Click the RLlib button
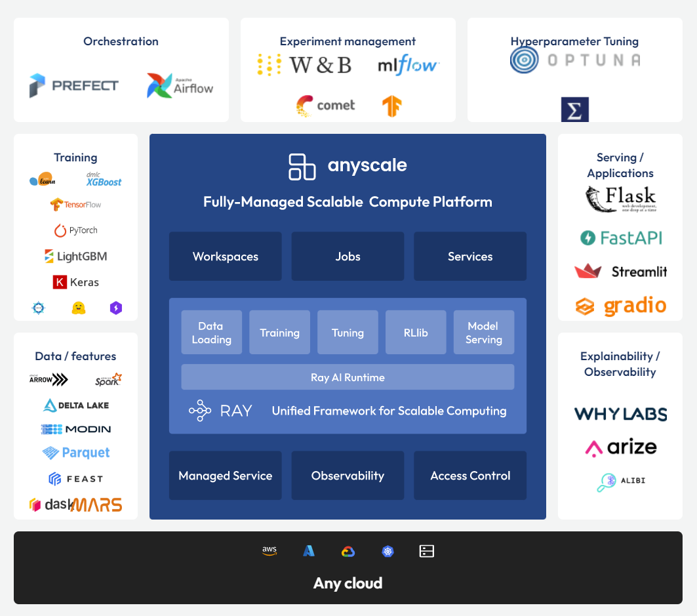 point(416,332)
